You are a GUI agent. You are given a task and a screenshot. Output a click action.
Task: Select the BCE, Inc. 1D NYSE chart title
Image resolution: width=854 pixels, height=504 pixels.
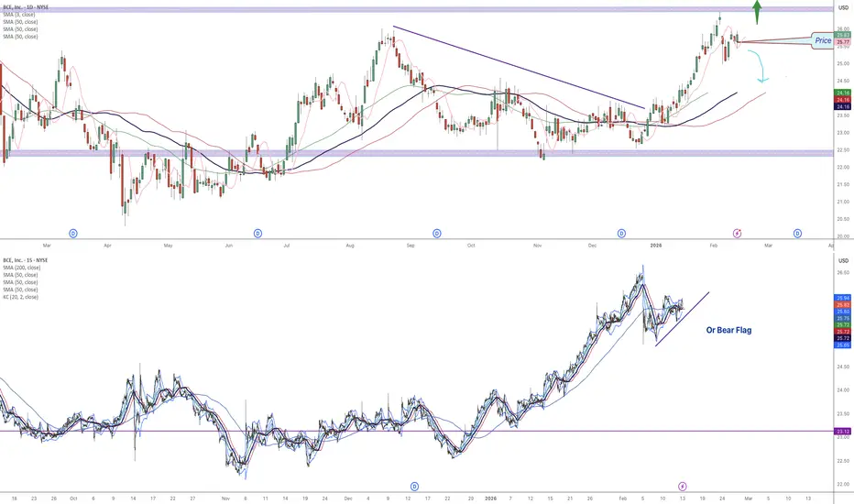coord(26,7)
